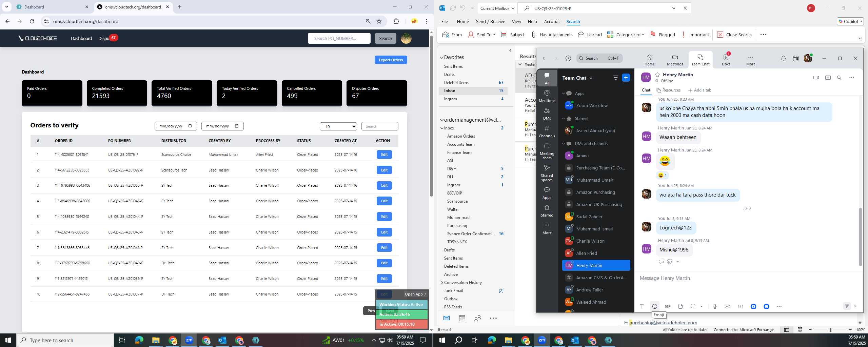Adjust the Outlook zoom slider
This screenshot has height=347, width=868.
pyautogui.click(x=830, y=330)
